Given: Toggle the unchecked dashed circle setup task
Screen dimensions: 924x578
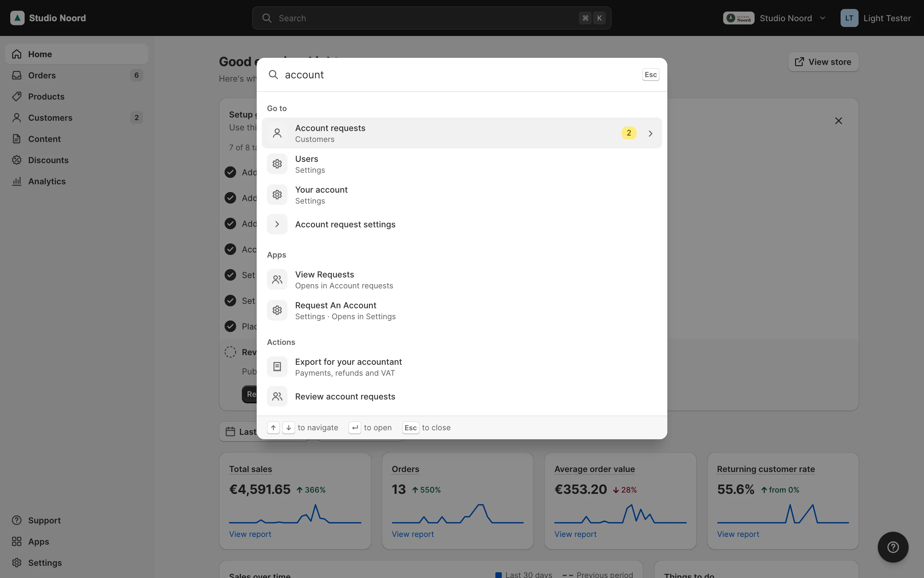Looking at the screenshot, I should coord(230,352).
